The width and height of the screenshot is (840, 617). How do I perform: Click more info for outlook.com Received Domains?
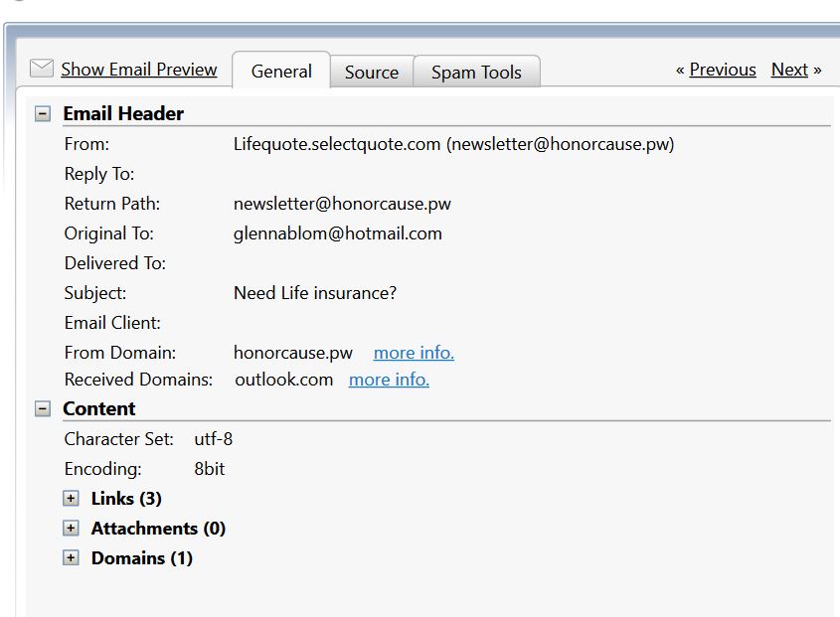(389, 380)
